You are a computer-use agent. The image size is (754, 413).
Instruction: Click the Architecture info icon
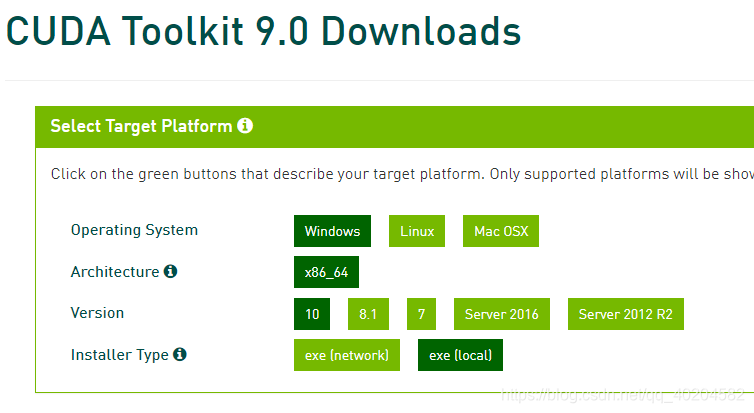170,271
